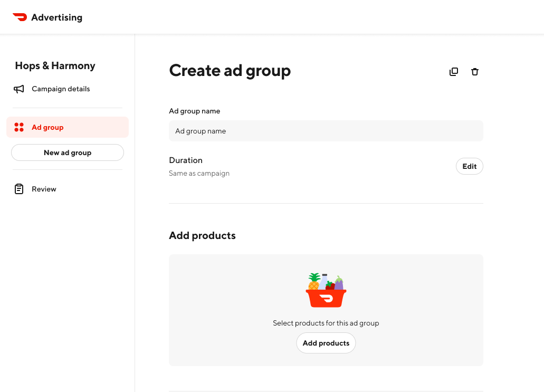Go to the Review step
This screenshot has width=544, height=392.
(44, 189)
